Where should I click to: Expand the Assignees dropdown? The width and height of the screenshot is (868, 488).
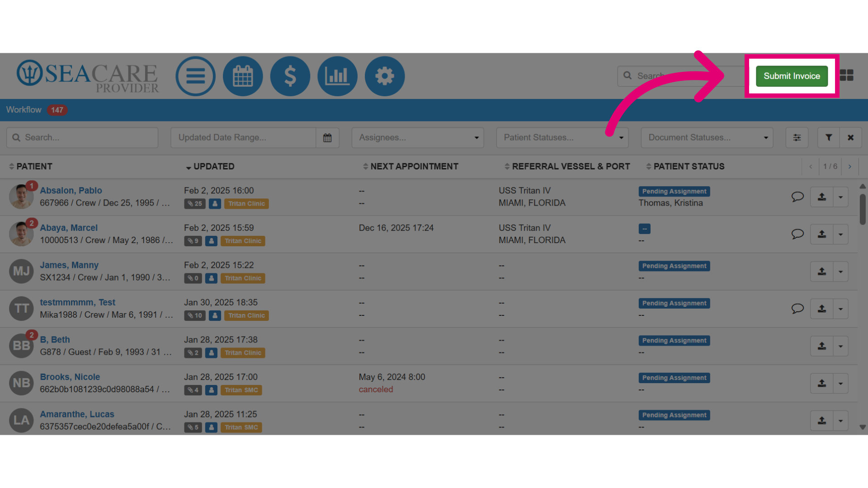pos(418,137)
